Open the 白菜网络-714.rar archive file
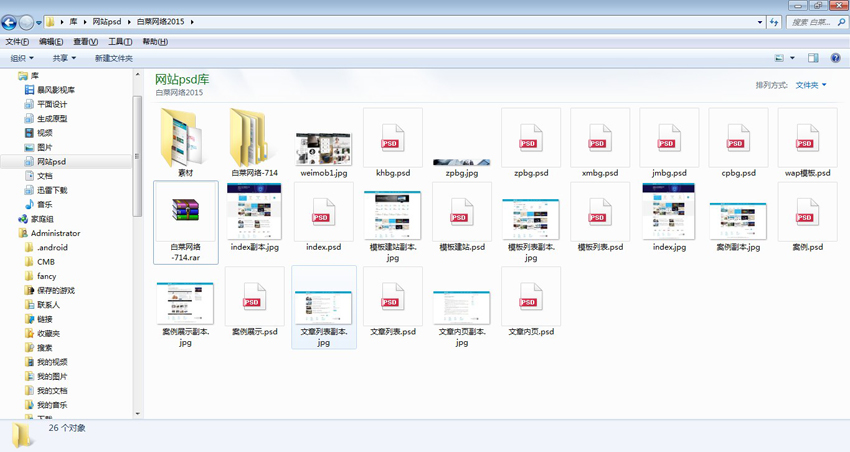The width and height of the screenshot is (850, 452). point(186,213)
